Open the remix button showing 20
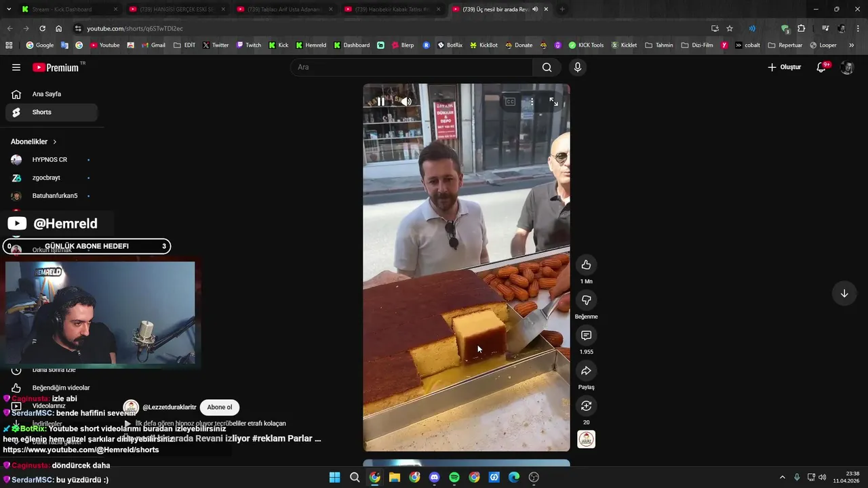Image resolution: width=868 pixels, height=488 pixels. pos(587,405)
